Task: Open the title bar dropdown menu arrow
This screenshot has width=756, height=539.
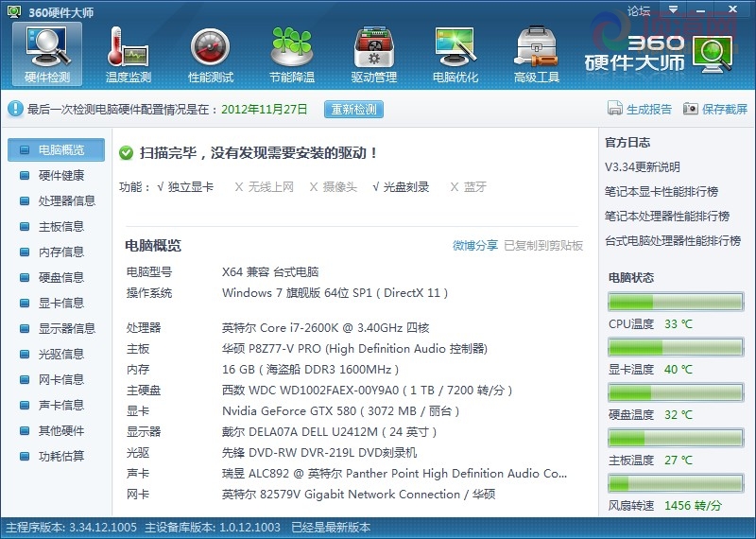Action: tap(673, 9)
